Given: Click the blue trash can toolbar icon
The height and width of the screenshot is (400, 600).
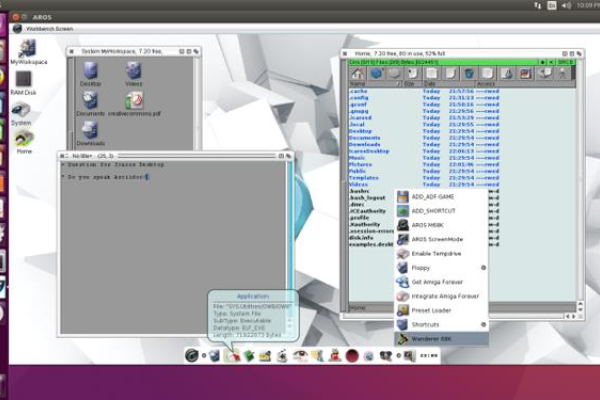Looking at the screenshot, I should coord(469,73).
